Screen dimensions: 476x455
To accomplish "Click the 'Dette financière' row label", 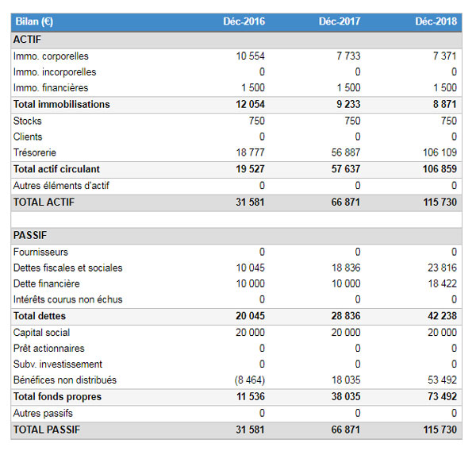I will coord(47,283).
